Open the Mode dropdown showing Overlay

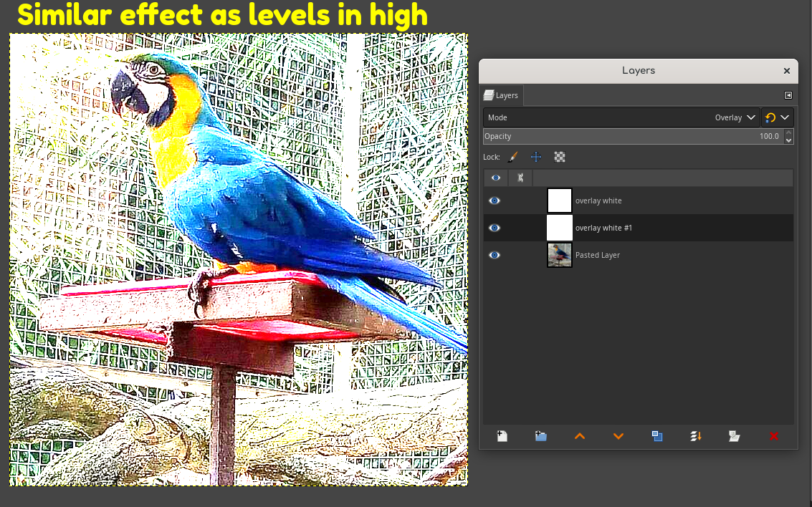tap(621, 117)
